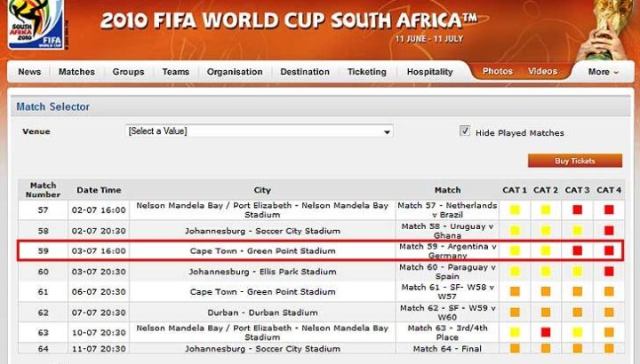Select CAT 1 yellow swatch for Match 57
This screenshot has width=640, height=364.
pyautogui.click(x=515, y=210)
